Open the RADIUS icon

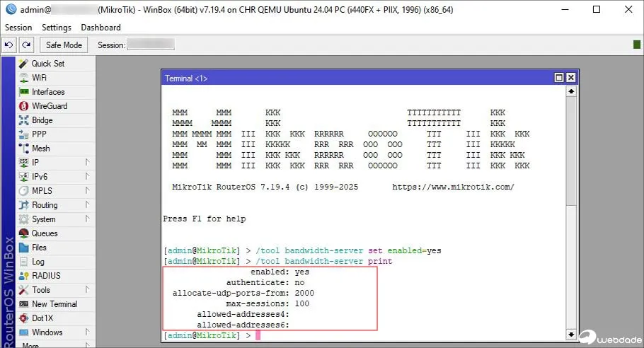coord(23,276)
